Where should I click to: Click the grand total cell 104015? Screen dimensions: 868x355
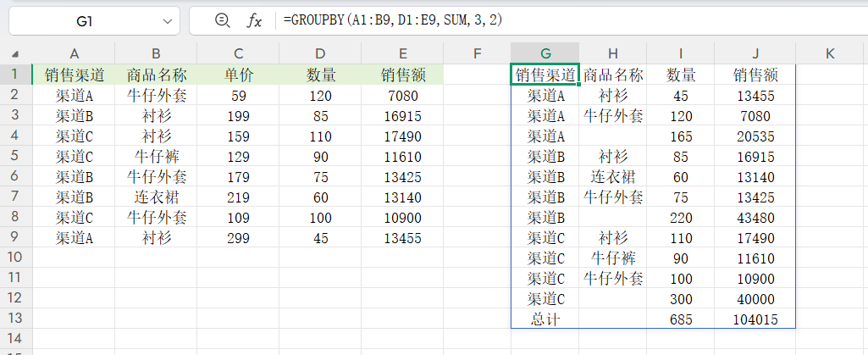(x=754, y=319)
